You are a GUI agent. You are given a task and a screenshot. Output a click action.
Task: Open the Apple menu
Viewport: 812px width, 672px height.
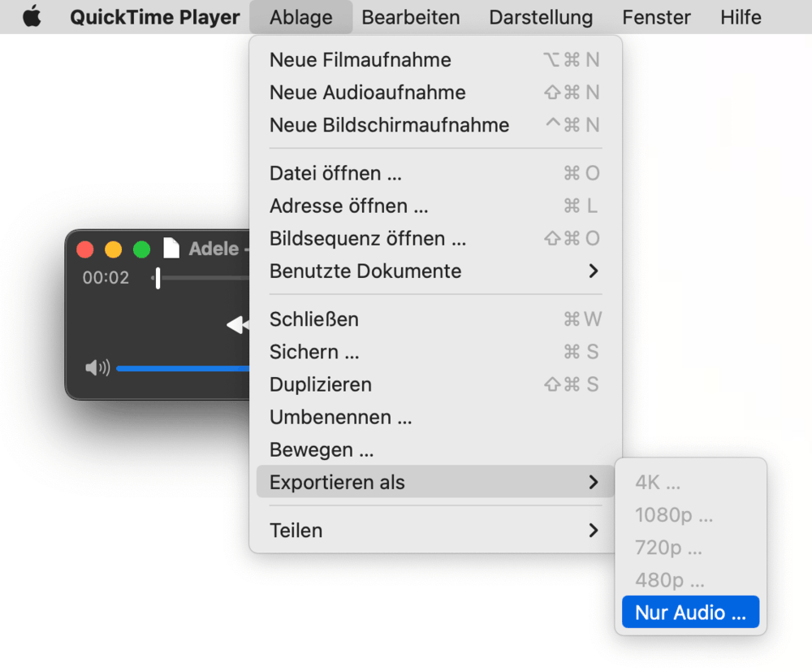[x=32, y=17]
